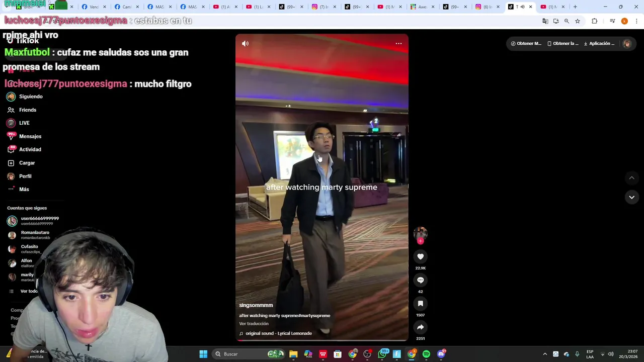Open Discord from the taskbar

point(441,354)
